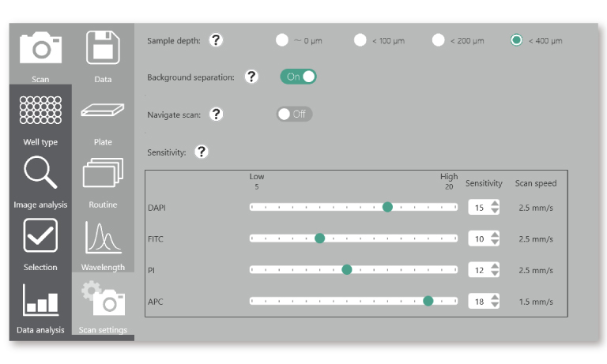This screenshot has height=364, width=607.
Task: Open the Selection checkmark tab
Action: (x=40, y=237)
